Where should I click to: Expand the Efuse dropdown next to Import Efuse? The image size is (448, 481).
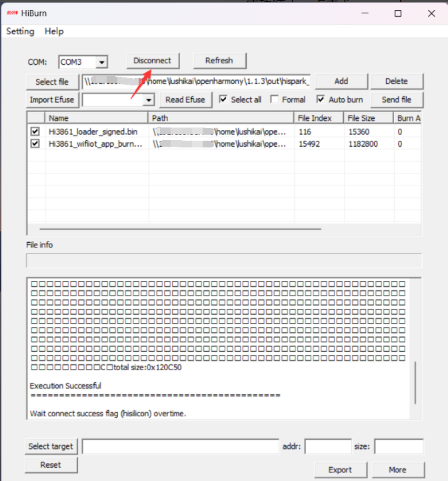point(149,100)
